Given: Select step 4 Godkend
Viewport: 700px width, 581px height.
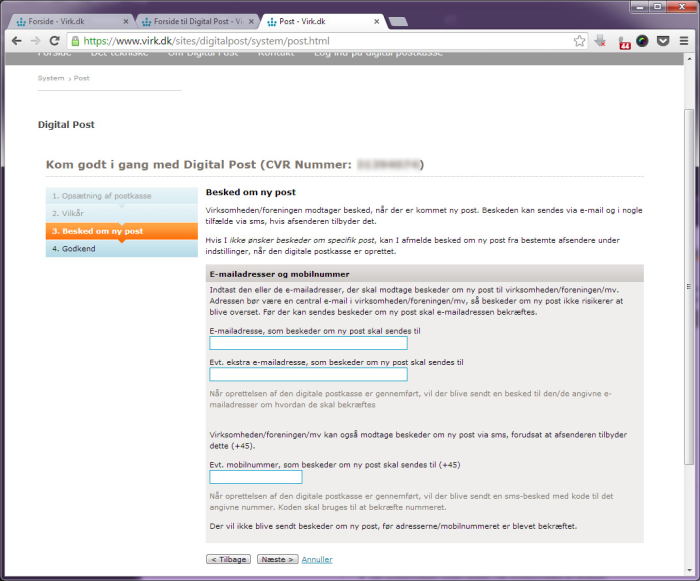Looking at the screenshot, I should [121, 249].
